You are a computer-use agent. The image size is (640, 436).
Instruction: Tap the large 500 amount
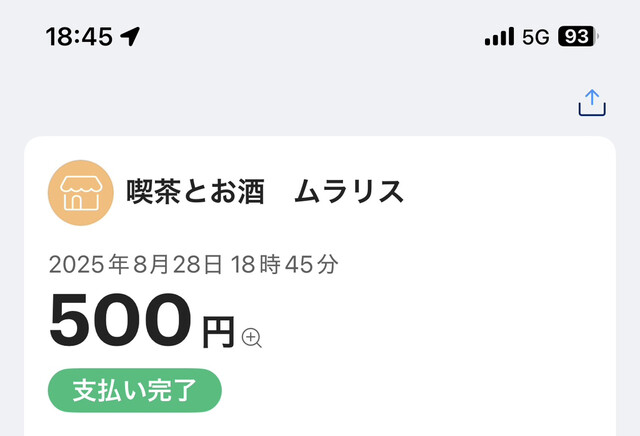pos(120,323)
